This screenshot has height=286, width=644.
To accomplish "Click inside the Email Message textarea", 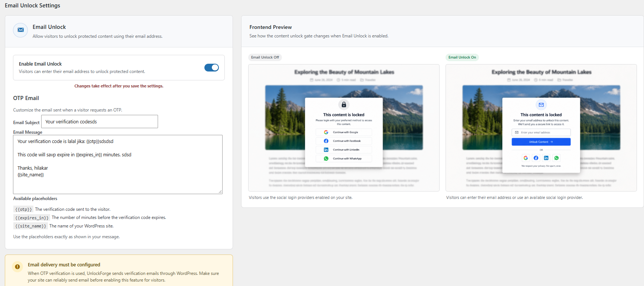I will [118, 164].
